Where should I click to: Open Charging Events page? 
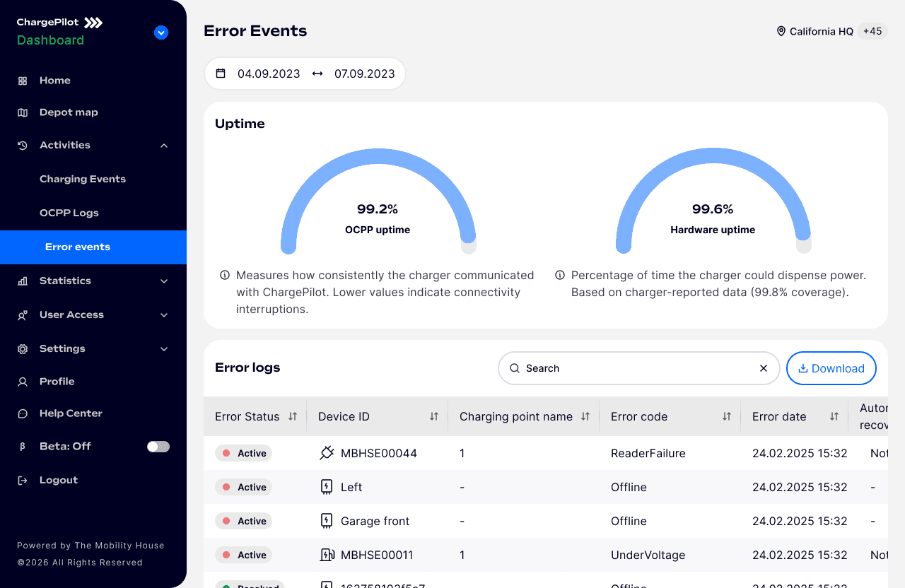click(x=83, y=179)
